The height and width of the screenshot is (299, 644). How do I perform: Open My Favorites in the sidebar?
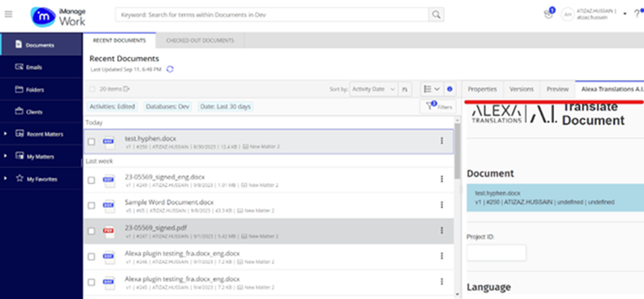[41, 179]
